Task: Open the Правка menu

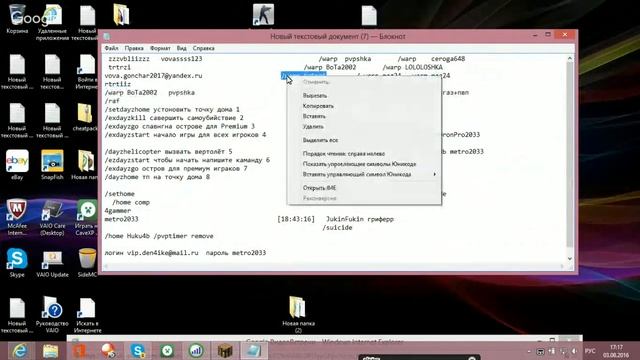Action: (134, 48)
